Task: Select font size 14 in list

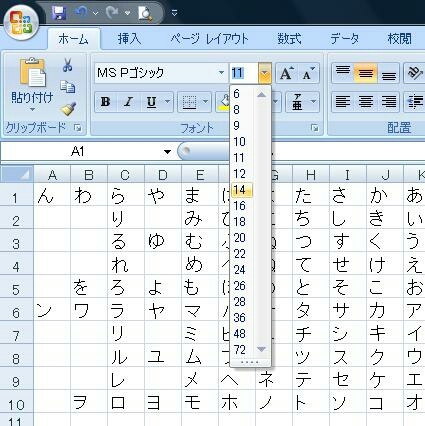Action: 243,190
